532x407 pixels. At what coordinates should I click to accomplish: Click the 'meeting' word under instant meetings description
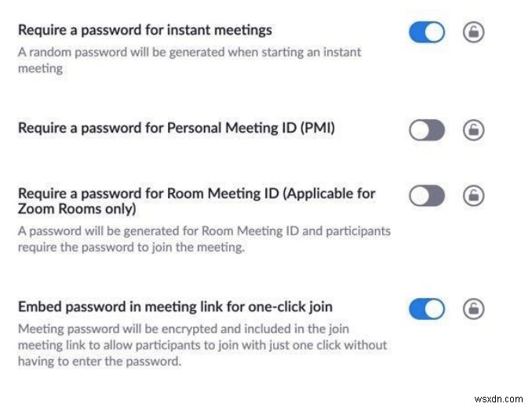(41, 68)
